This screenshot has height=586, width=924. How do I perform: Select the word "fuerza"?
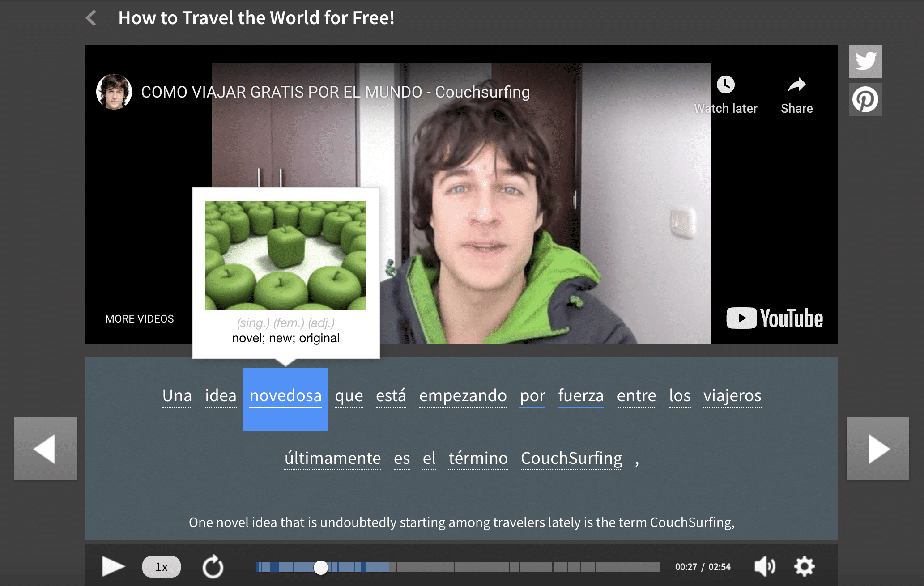[581, 396]
